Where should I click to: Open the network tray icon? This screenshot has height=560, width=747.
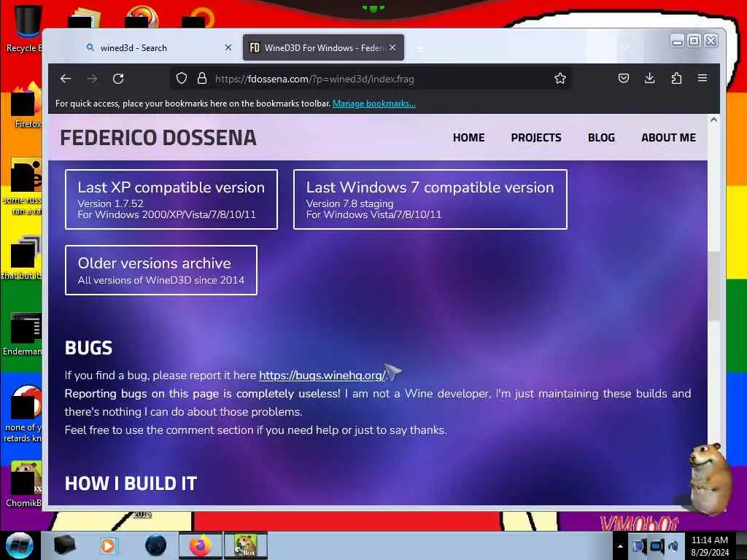(657, 546)
